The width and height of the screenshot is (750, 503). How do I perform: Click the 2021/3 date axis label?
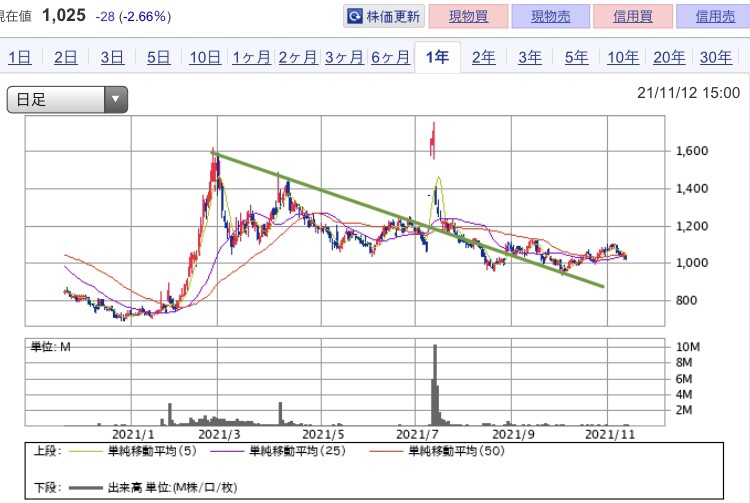point(220,435)
